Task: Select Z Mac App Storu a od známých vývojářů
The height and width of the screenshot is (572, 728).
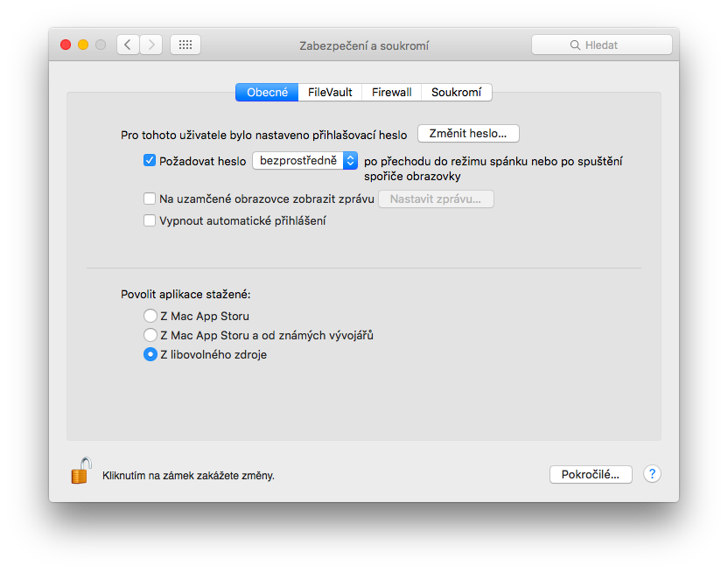Action: [150, 335]
